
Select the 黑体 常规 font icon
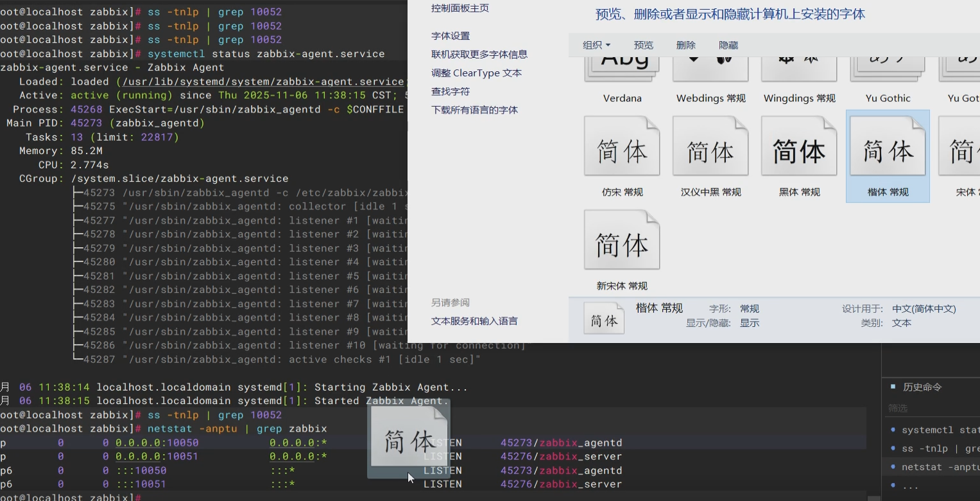click(799, 146)
